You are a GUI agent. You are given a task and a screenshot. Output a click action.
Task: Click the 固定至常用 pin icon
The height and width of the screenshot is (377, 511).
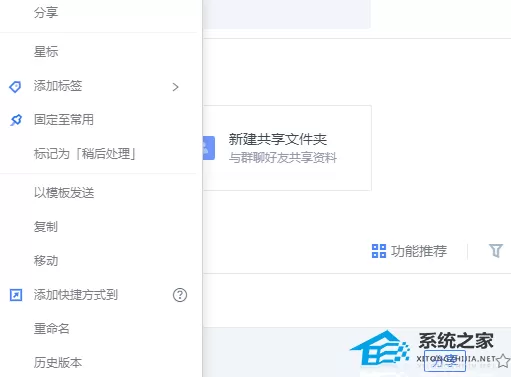pyautogui.click(x=16, y=120)
